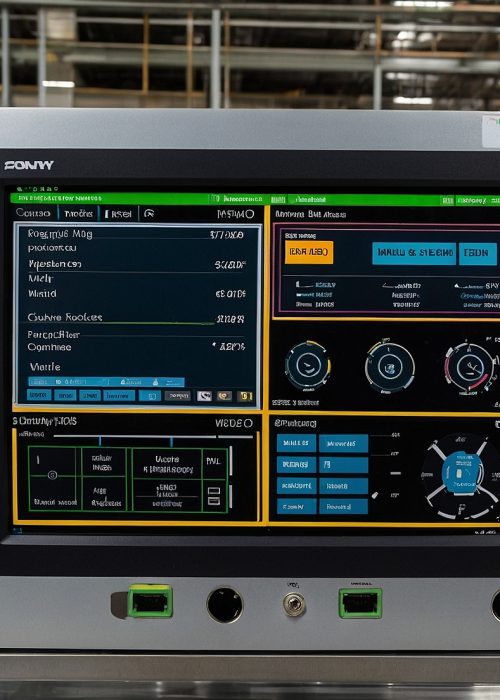The height and width of the screenshot is (700, 500).
Task: Click the striped icon near the green bar's right end
Action: (447, 200)
